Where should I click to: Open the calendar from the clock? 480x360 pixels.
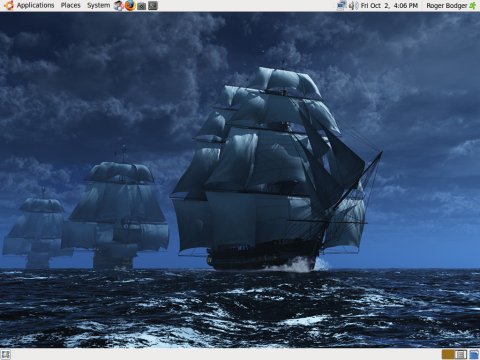(389, 6)
